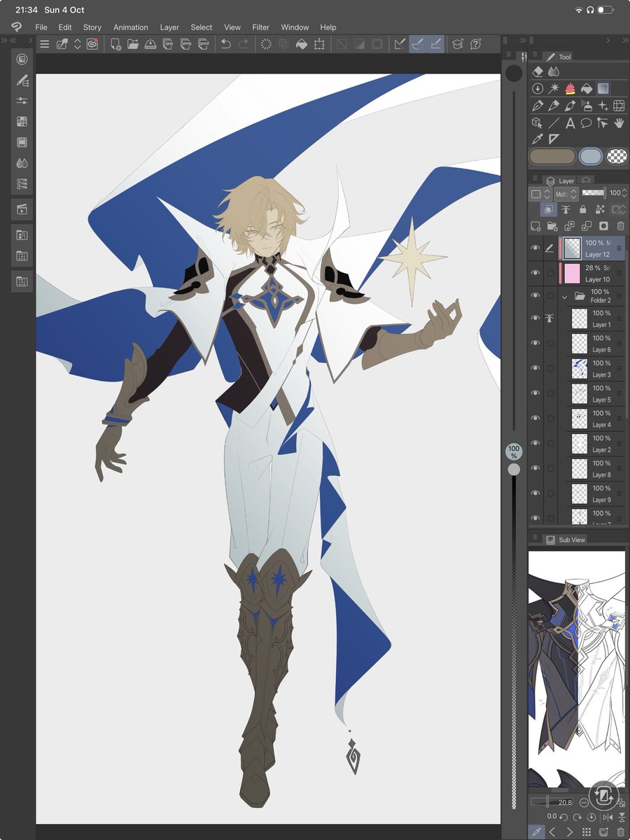
Task: Select the brown main color swatch
Action: pyautogui.click(x=552, y=156)
